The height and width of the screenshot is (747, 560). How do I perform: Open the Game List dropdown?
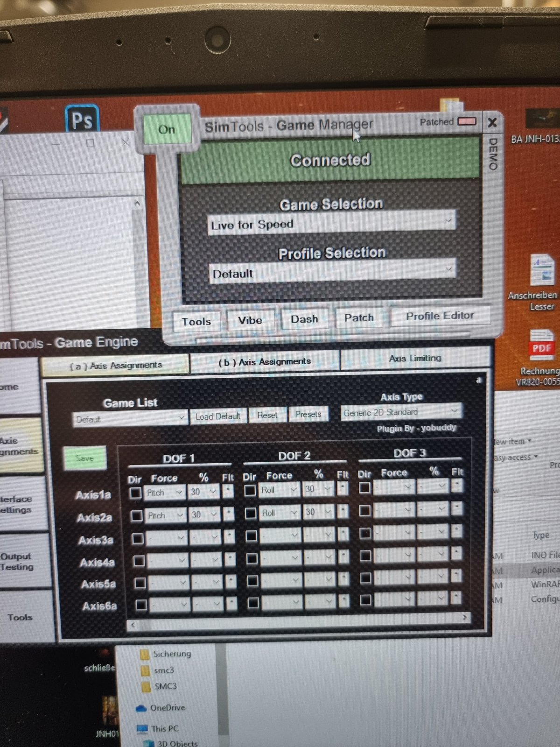tap(130, 418)
